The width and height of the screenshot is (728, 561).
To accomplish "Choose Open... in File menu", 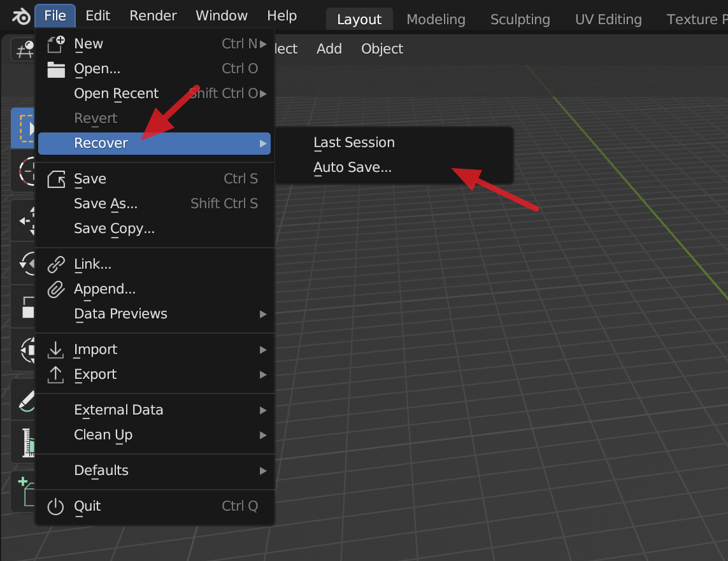I will tap(154, 69).
